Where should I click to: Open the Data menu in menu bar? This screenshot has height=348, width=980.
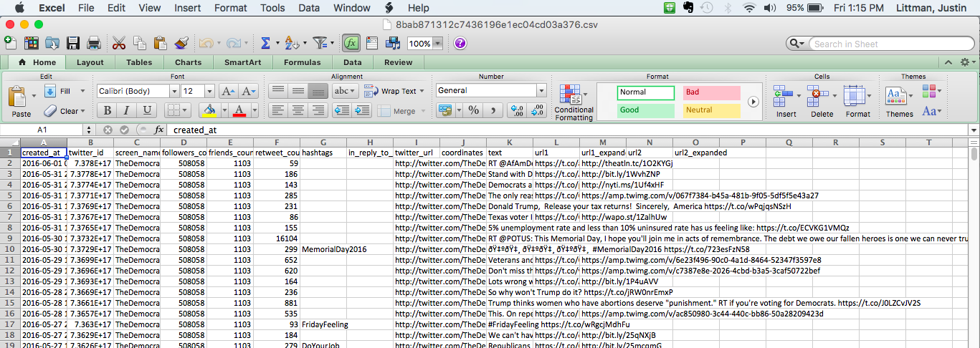click(x=309, y=8)
